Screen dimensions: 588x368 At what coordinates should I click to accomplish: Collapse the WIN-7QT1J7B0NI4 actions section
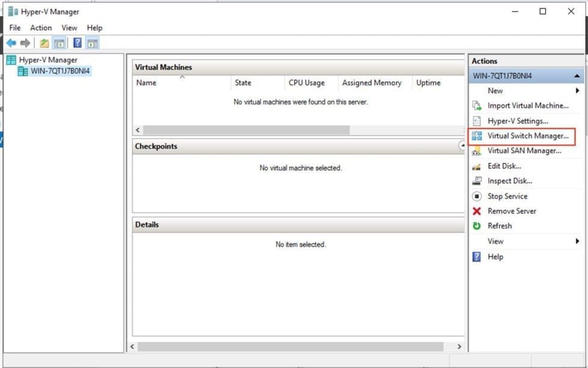coord(577,76)
